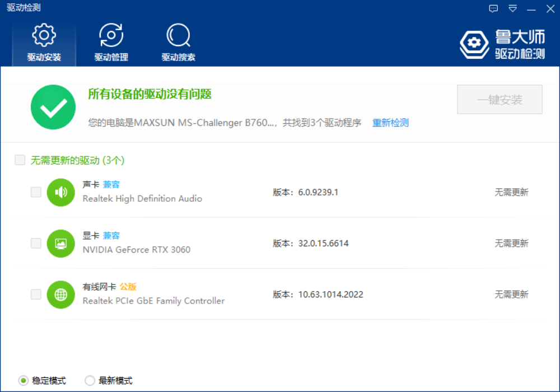Open the 驱动管理 tab
The image size is (560, 392).
click(x=111, y=43)
